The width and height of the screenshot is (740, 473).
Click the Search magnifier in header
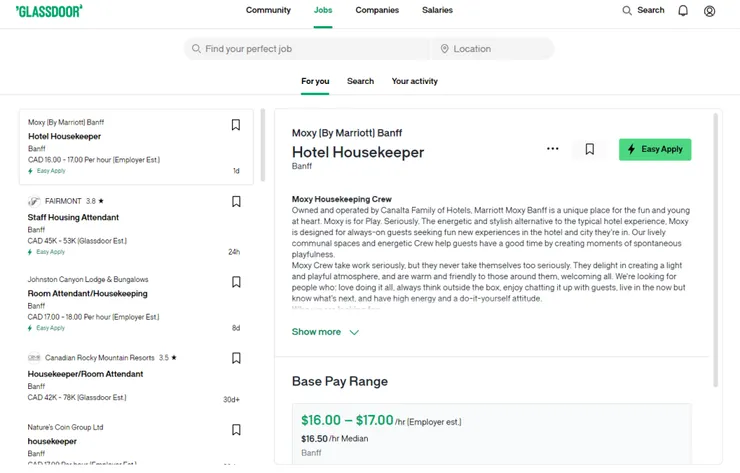627,11
